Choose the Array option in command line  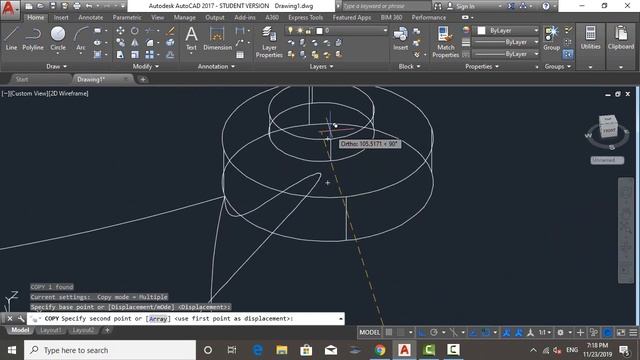(158, 319)
